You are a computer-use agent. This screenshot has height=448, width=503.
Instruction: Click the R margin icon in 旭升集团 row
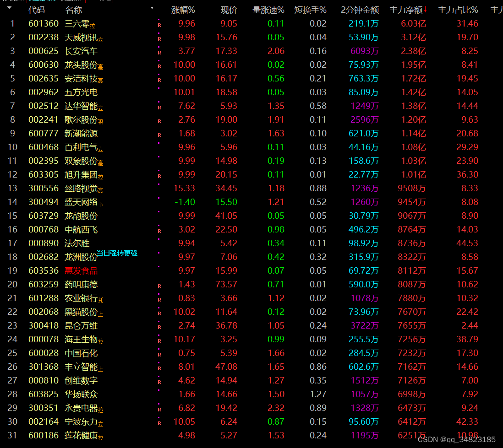159,176
